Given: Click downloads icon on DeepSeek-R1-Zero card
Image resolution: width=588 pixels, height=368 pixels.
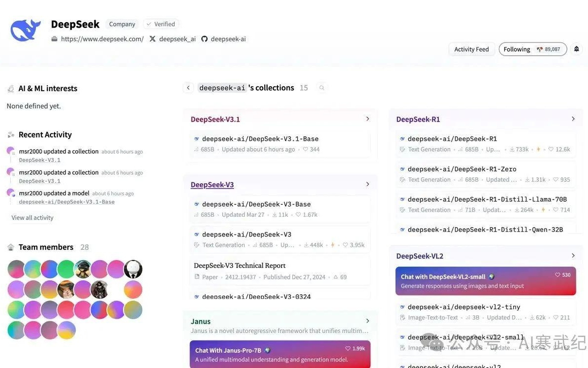Looking at the screenshot, I should (x=527, y=180).
